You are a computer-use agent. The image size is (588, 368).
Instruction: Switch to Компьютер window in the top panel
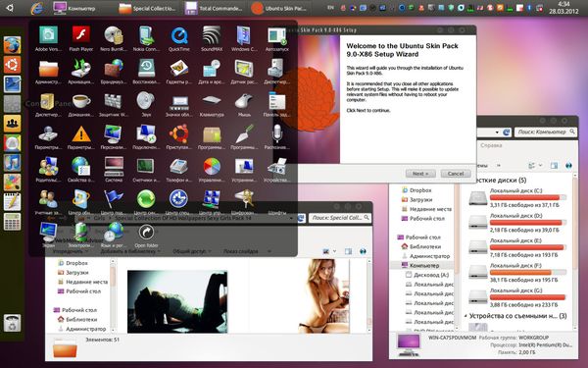click(x=74, y=8)
